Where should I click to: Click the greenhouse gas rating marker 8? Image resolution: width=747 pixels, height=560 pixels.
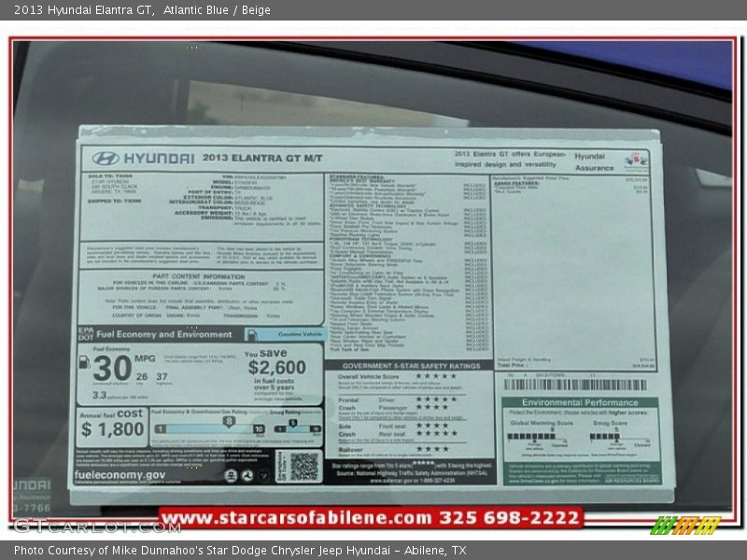[x=229, y=422]
